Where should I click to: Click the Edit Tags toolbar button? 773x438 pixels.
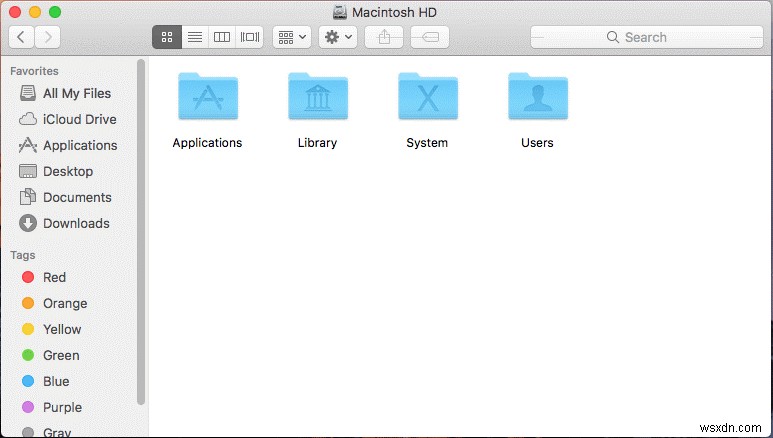click(x=430, y=37)
